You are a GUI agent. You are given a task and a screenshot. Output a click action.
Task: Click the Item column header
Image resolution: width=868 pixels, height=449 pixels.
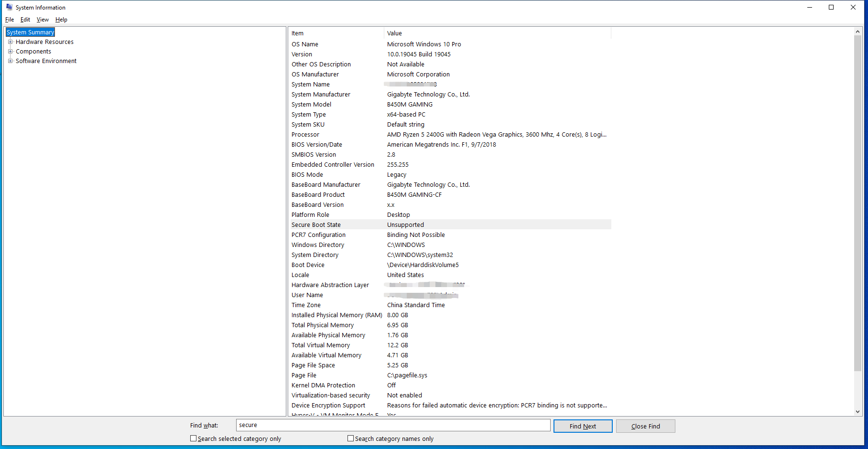pyautogui.click(x=297, y=33)
